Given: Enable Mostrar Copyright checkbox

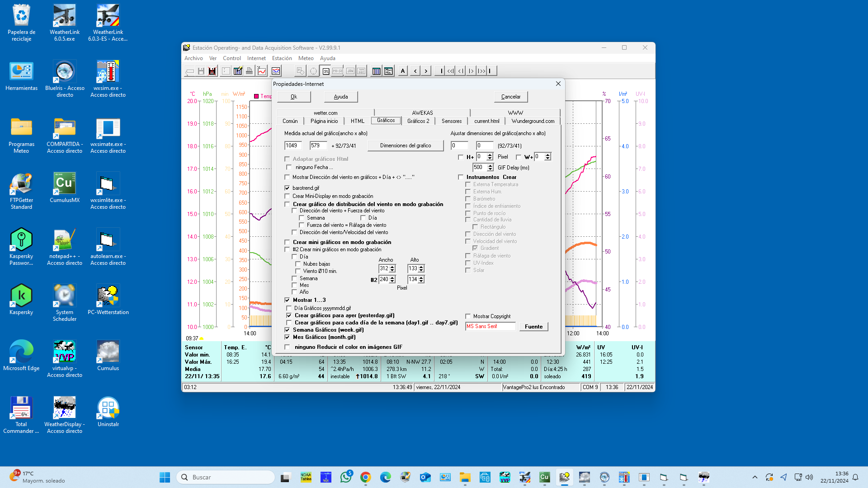Looking at the screenshot, I should 468,316.
